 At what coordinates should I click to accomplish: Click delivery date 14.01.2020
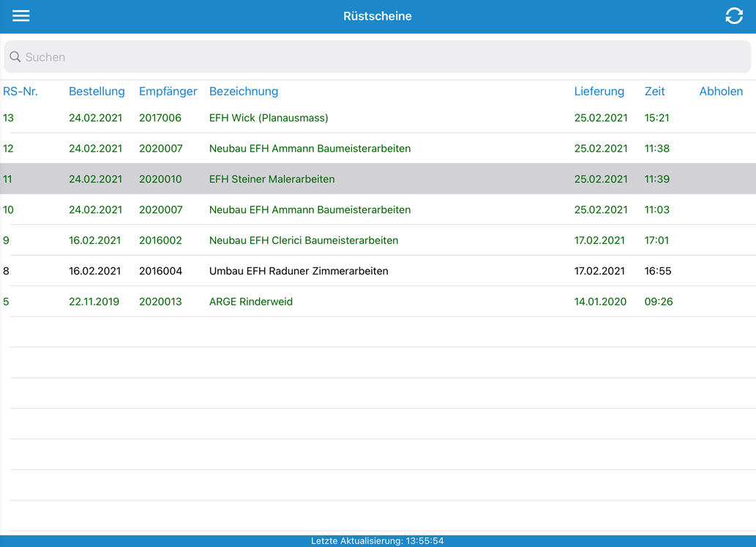pos(600,302)
